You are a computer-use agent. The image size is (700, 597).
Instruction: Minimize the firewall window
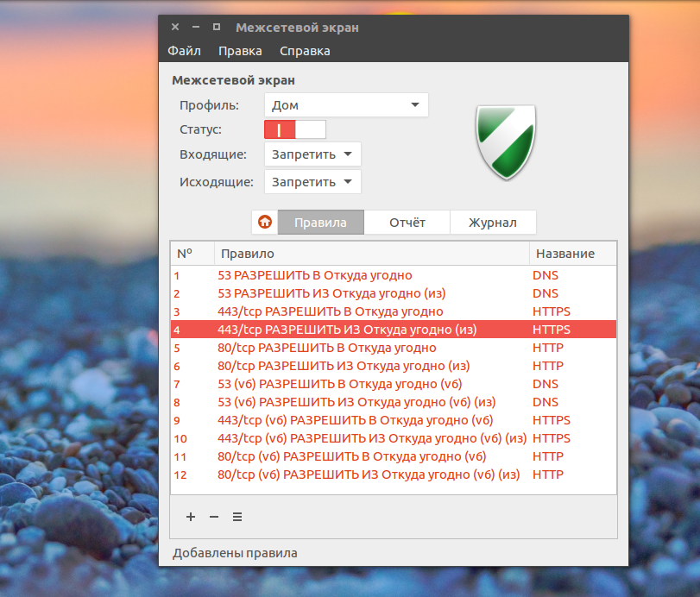pos(196,27)
